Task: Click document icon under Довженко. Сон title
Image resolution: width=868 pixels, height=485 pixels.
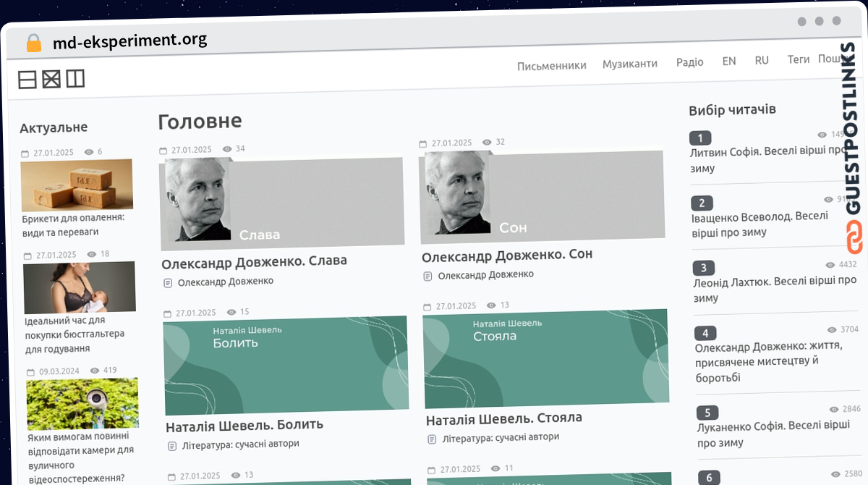Action: (x=427, y=276)
